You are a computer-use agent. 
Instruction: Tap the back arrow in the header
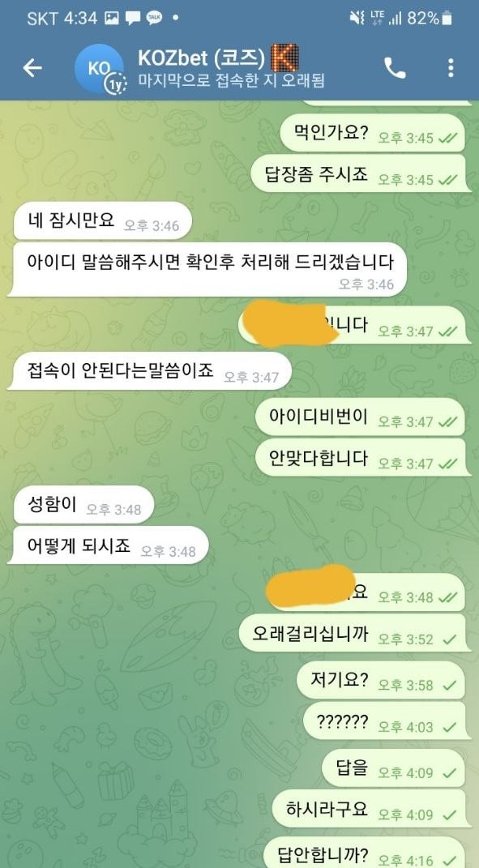tap(32, 68)
